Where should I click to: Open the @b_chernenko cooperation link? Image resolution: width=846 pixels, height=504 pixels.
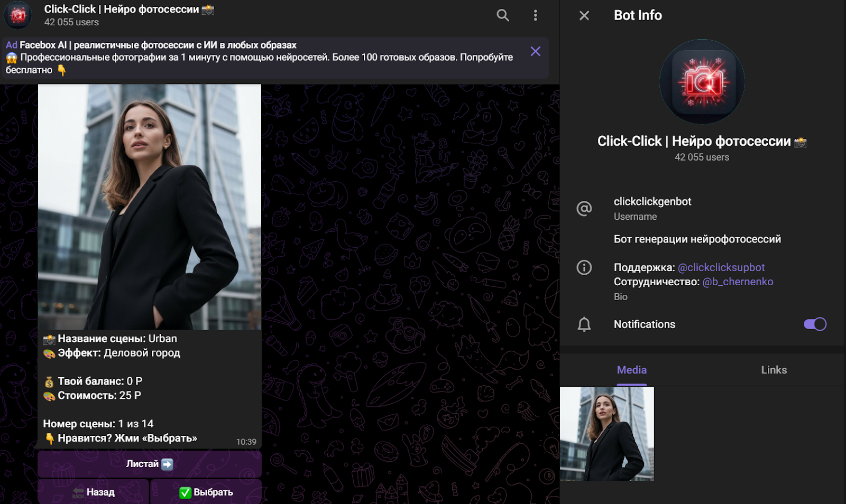pos(737,282)
